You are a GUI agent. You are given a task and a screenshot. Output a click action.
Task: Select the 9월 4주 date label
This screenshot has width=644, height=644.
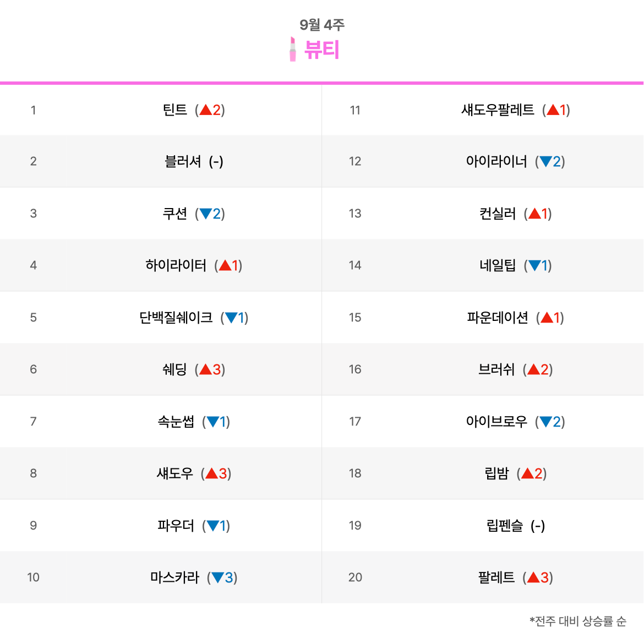pyautogui.click(x=322, y=25)
